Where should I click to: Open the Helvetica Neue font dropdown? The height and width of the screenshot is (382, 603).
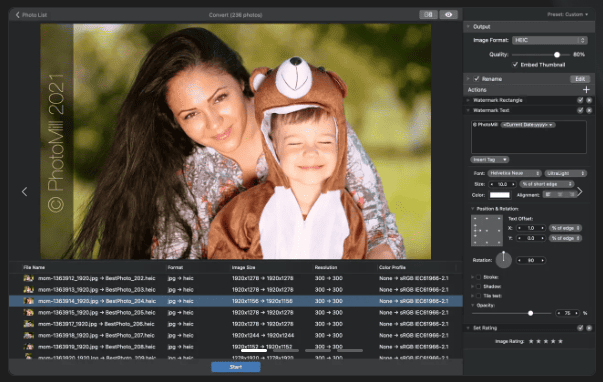click(514, 173)
